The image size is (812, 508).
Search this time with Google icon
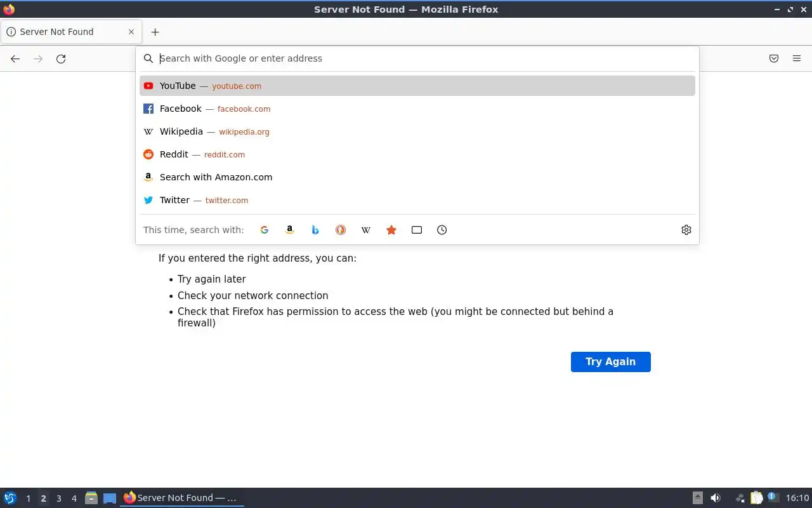(x=265, y=230)
